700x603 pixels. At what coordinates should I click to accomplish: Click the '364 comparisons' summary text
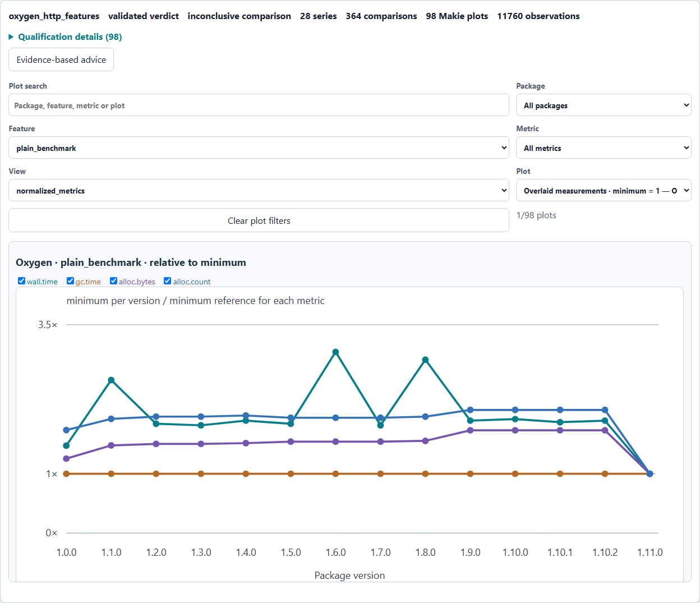click(381, 16)
